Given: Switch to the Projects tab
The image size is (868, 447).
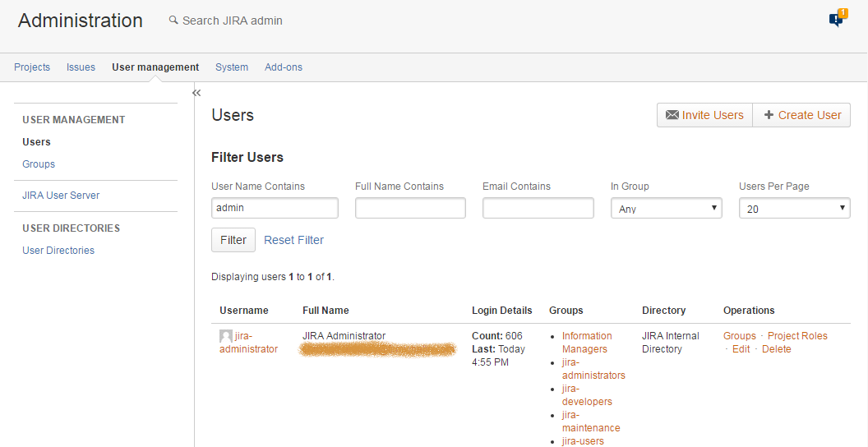Looking at the screenshot, I should 32,67.
